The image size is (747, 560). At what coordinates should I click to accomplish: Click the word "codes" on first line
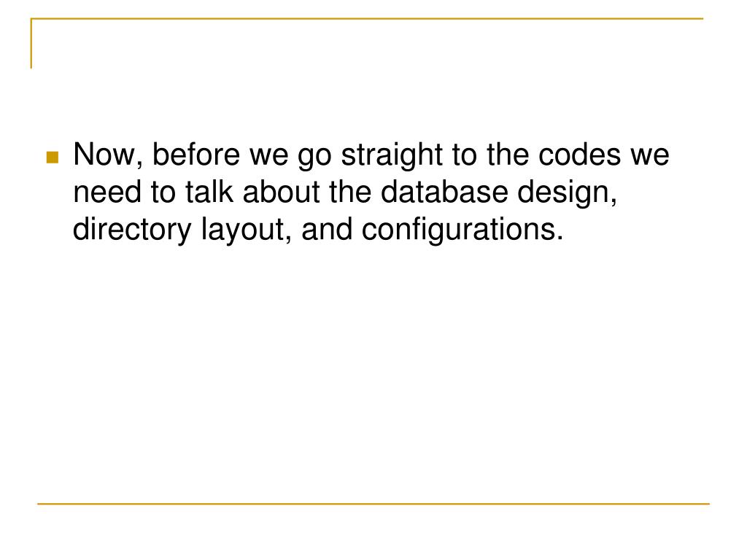tap(578, 155)
